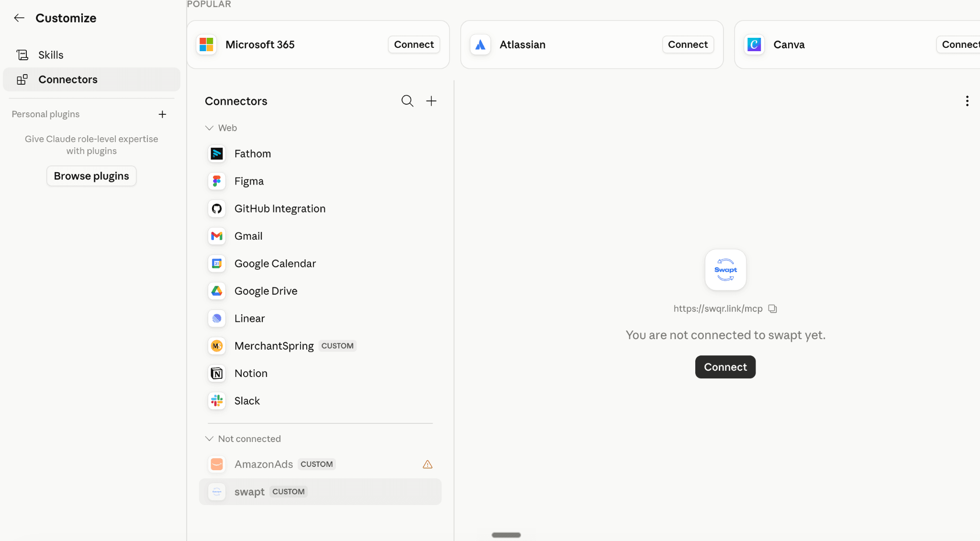
Task: Collapse the Not connected group
Action: [x=209, y=439]
